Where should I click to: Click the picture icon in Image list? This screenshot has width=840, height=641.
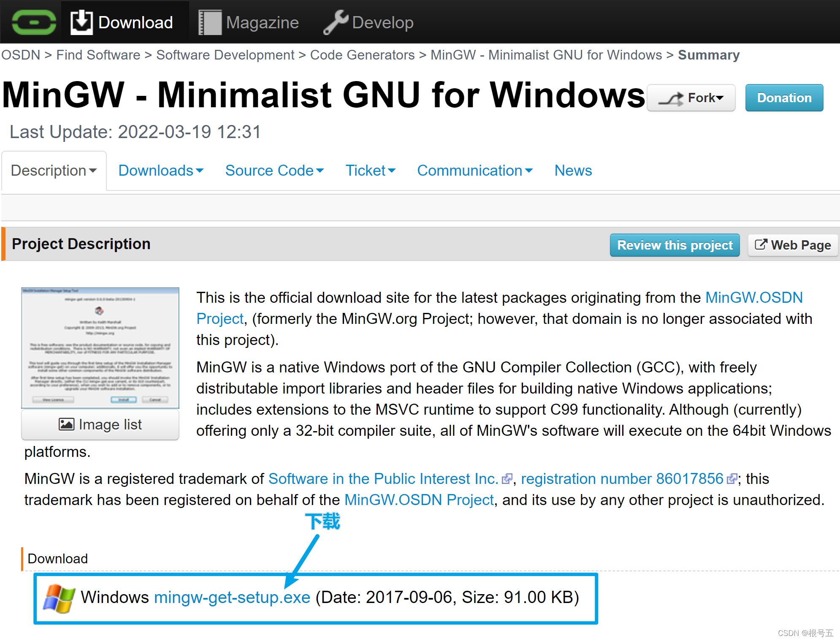click(x=66, y=424)
